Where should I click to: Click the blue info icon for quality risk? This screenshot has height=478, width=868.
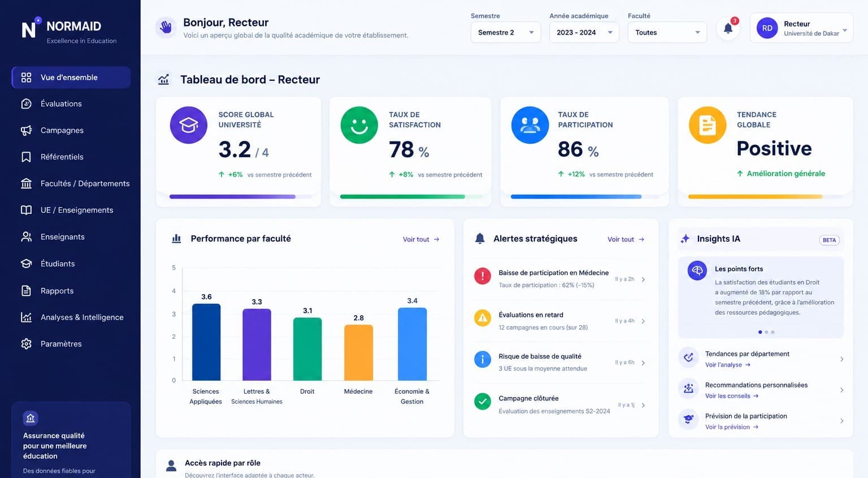coord(482,359)
